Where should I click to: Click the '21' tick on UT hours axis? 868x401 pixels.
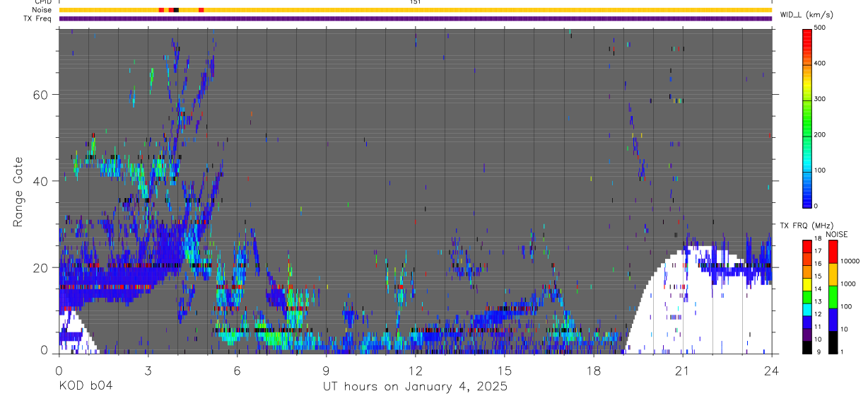[683, 371]
